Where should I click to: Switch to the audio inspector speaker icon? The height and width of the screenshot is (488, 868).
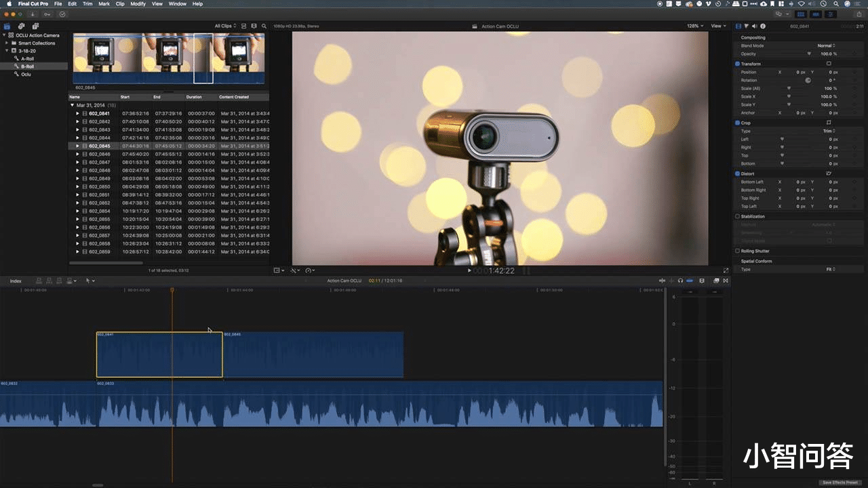pyautogui.click(x=755, y=26)
